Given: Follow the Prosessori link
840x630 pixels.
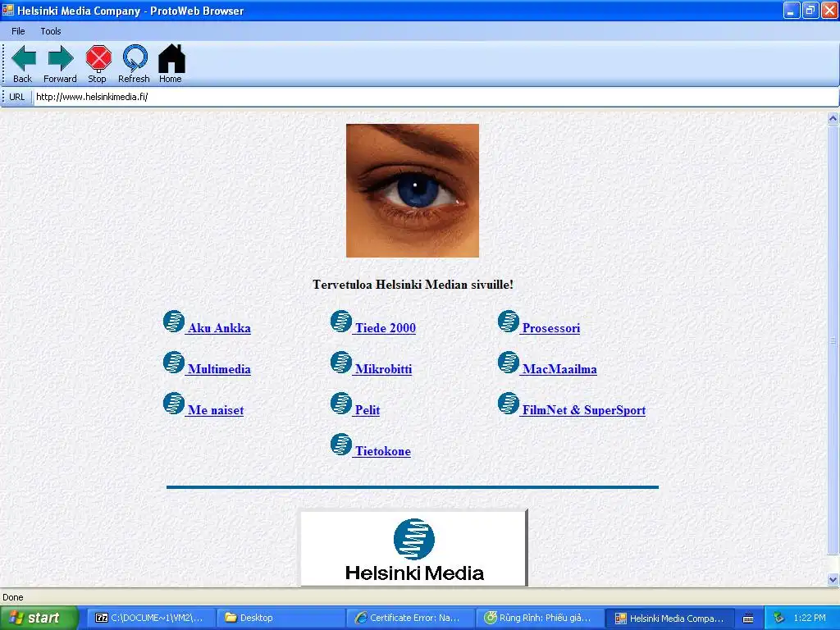Looking at the screenshot, I should pos(550,328).
